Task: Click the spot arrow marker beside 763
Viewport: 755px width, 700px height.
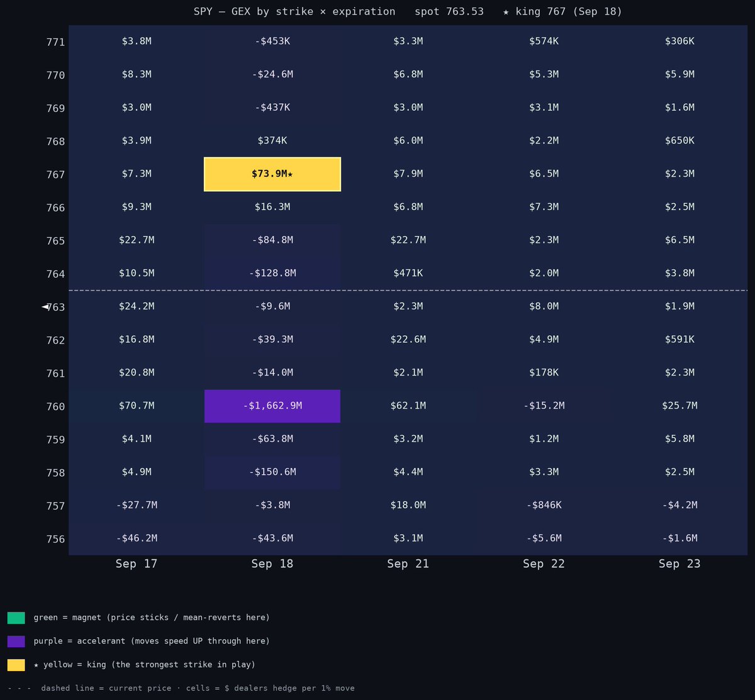Action: point(45,307)
